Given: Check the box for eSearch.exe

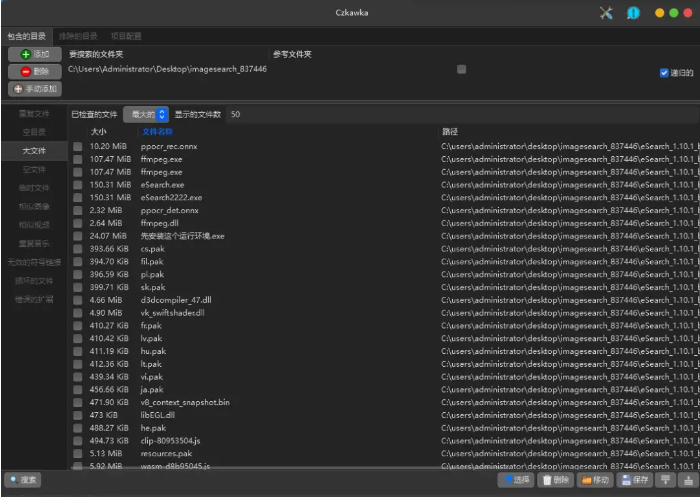Looking at the screenshot, I should coord(78,185).
